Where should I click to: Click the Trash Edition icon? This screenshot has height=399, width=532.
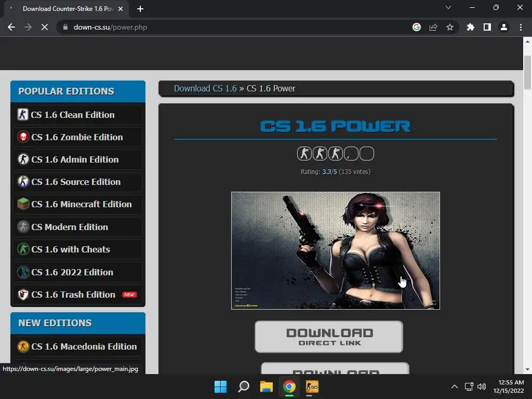(23, 295)
